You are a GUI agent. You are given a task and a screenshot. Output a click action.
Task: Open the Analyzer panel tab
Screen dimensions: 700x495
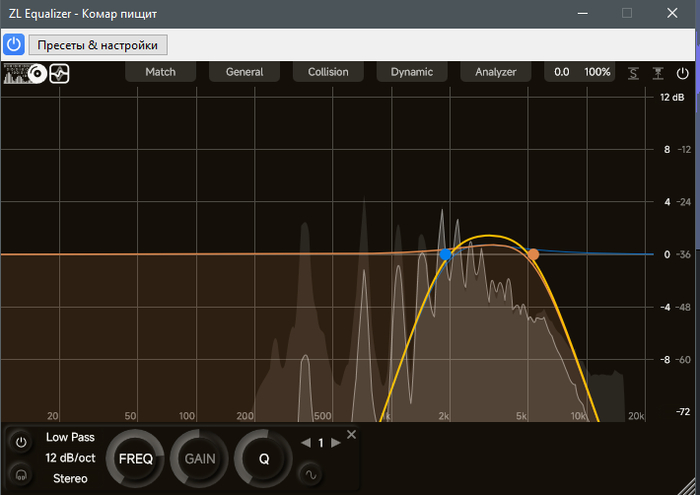[x=495, y=72]
